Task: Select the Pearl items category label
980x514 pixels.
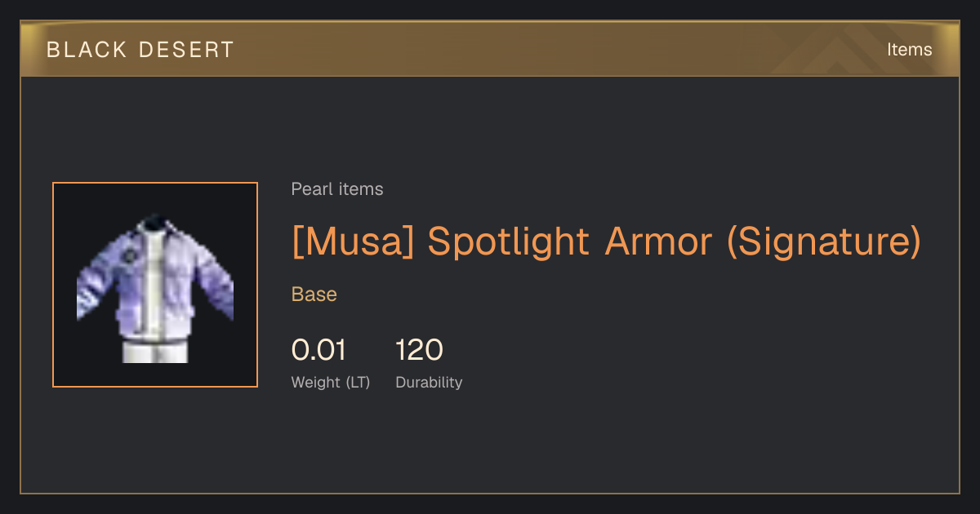Action: tap(337, 189)
